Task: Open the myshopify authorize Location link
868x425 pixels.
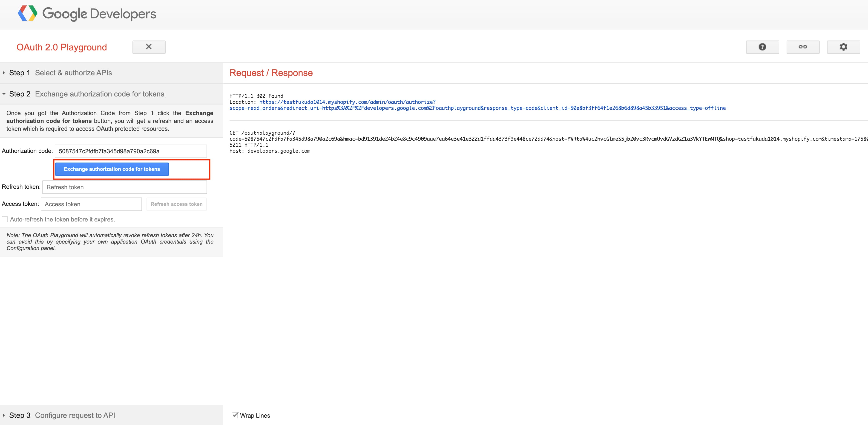Action: 477,105
